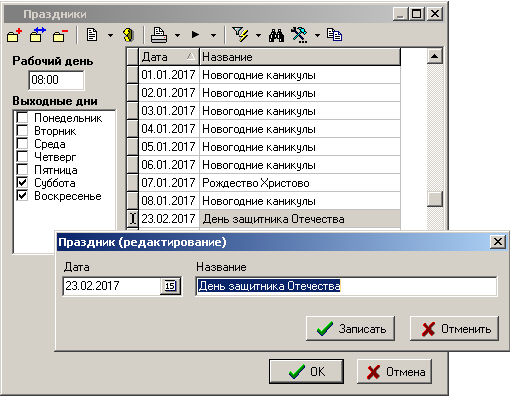Click the document page icon in toolbar

pyautogui.click(x=92, y=35)
